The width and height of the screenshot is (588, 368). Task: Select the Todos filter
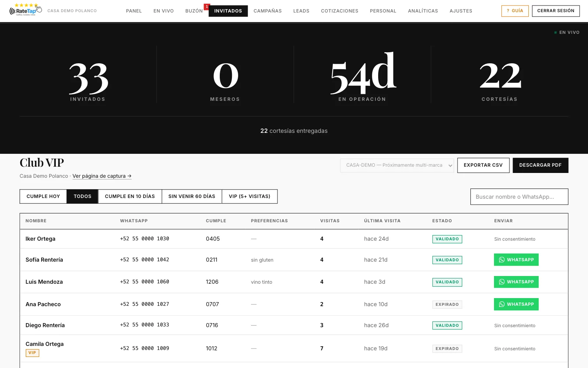82,197
